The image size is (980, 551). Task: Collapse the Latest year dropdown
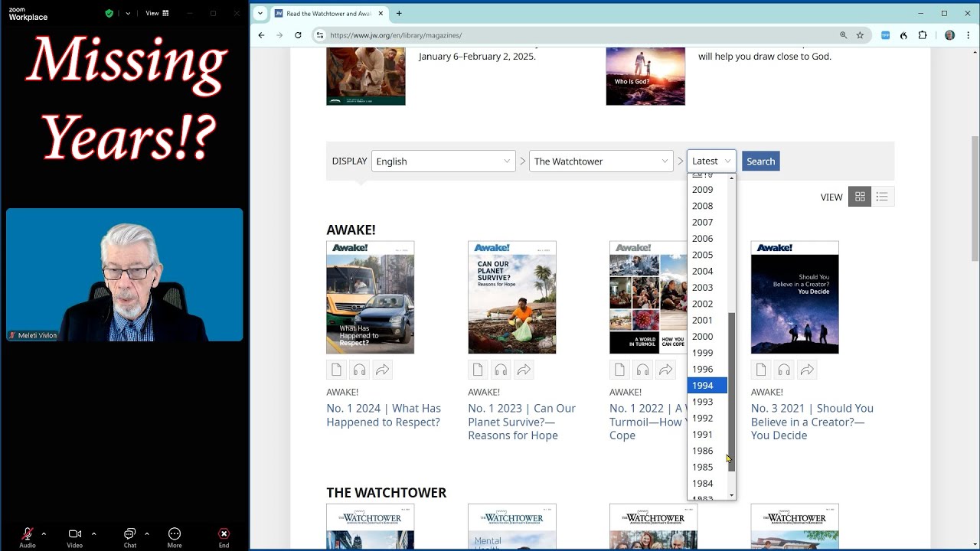711,161
